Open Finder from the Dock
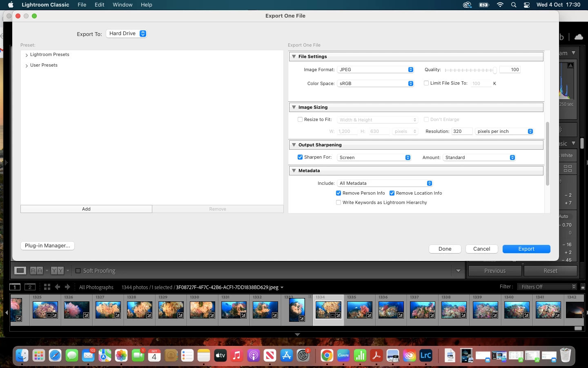The width and height of the screenshot is (588, 368). [x=22, y=355]
